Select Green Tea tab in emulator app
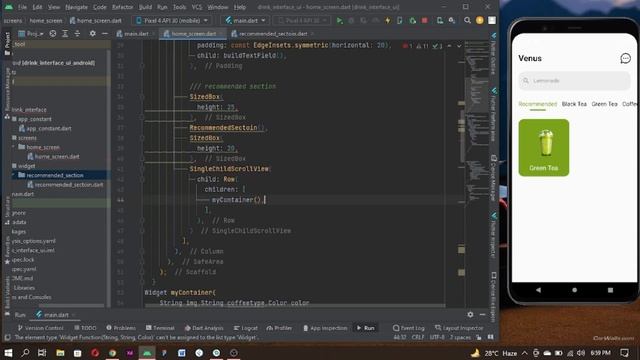 pos(604,104)
